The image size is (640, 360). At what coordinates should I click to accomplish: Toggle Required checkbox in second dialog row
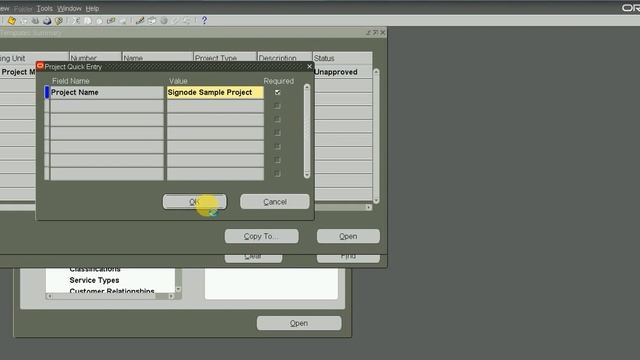278,106
